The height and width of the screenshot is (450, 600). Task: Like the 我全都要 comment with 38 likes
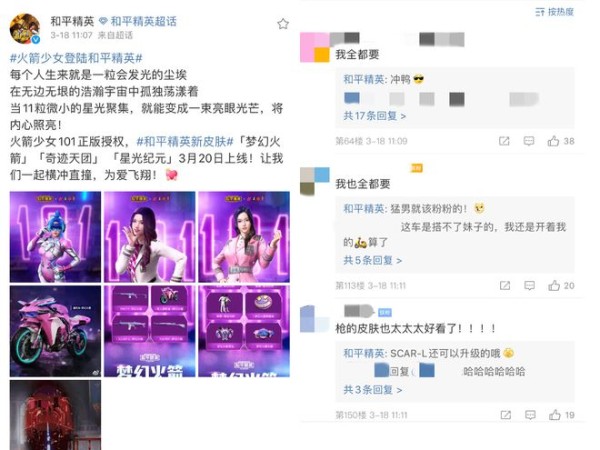pyautogui.click(x=553, y=141)
